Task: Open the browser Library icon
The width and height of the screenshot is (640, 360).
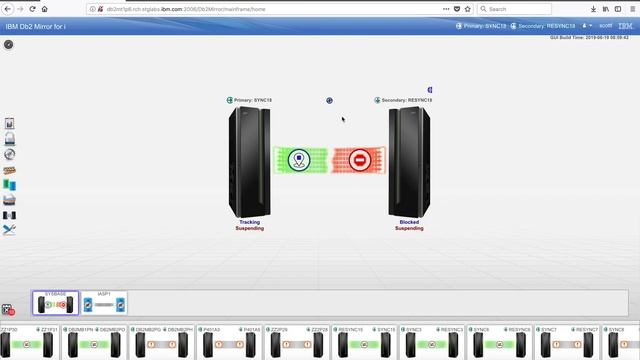Action: (606, 9)
